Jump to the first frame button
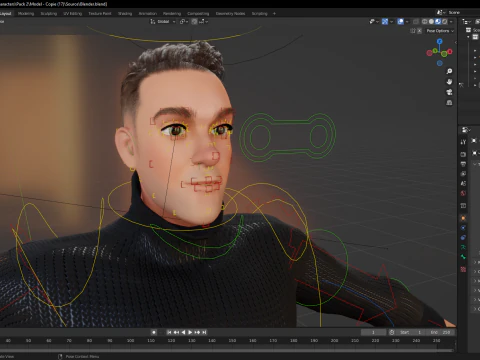This screenshot has height=360, width=480. pyautogui.click(x=169, y=332)
